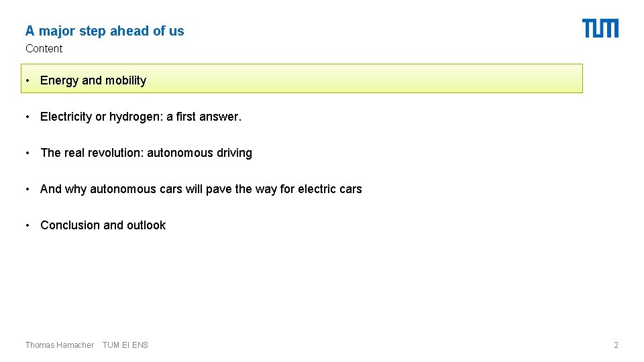Viewport: 644px width, 362px height.
Task: Click the bullet dot before 'Energy and mobility'
Action: (x=28, y=80)
